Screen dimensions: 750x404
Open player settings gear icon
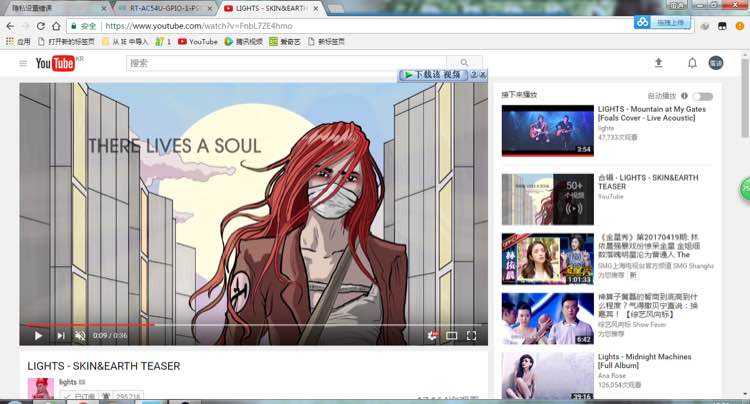point(432,336)
